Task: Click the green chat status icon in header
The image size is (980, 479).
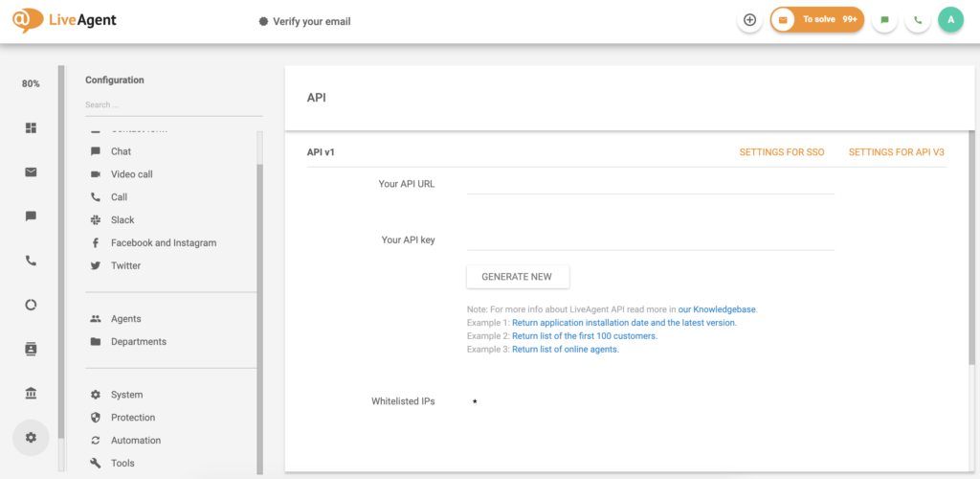Action: (x=884, y=20)
